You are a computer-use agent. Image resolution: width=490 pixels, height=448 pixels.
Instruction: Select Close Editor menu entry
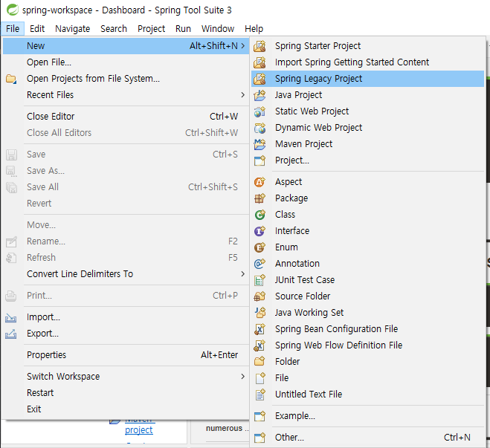coord(126,117)
